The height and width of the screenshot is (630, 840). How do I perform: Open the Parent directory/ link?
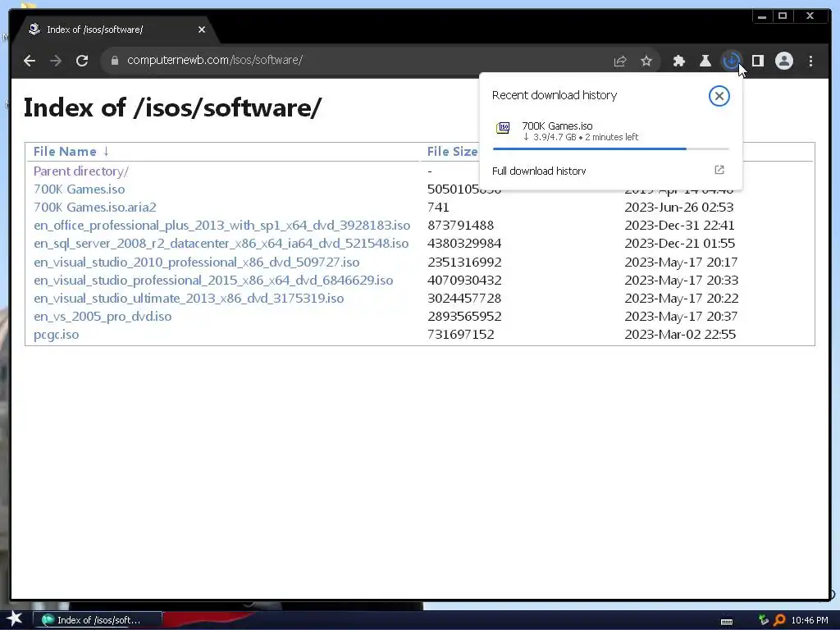81,171
